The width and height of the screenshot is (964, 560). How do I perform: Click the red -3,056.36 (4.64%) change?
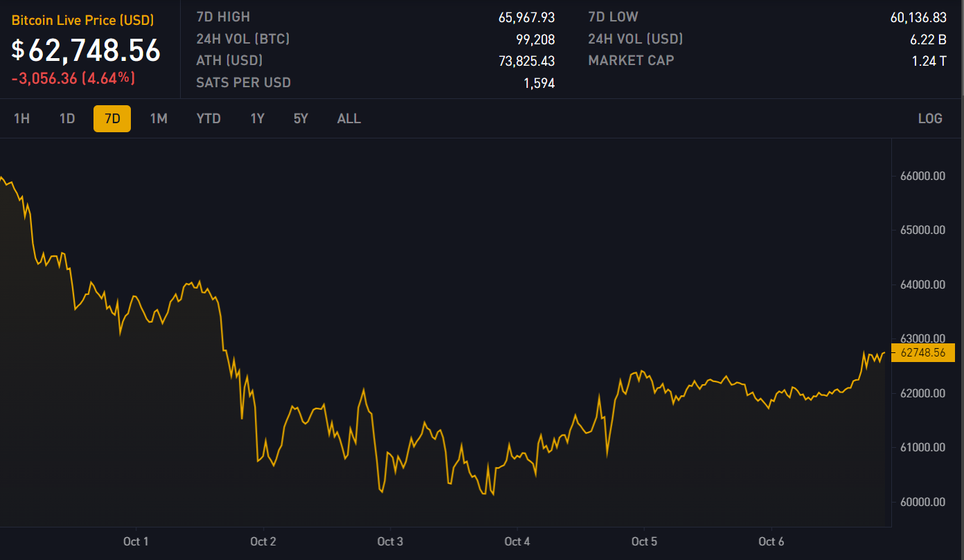pos(73,78)
